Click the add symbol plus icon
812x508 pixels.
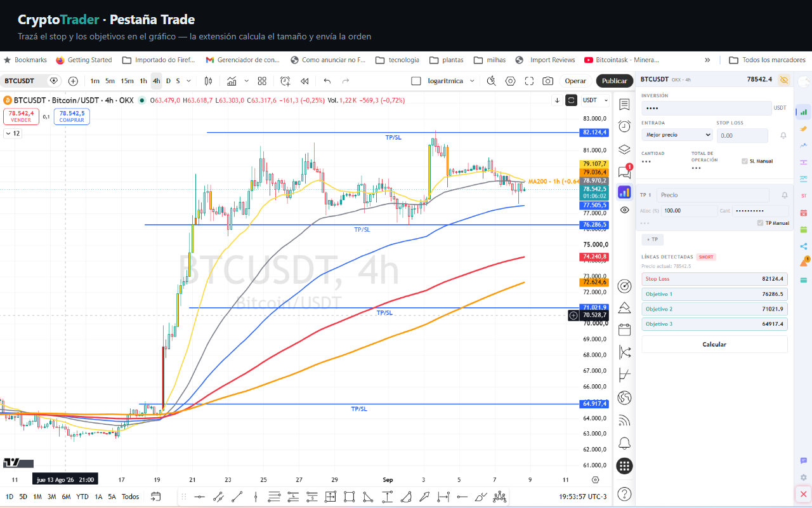point(73,81)
